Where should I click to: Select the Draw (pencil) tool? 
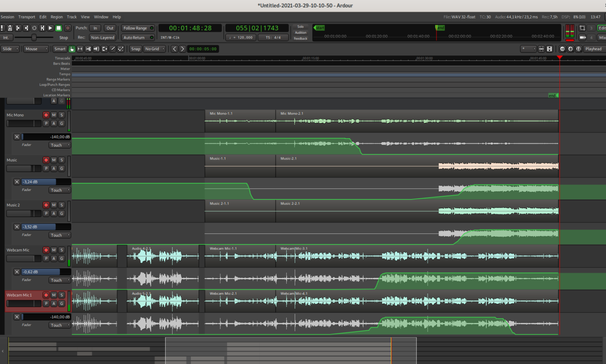click(x=112, y=49)
